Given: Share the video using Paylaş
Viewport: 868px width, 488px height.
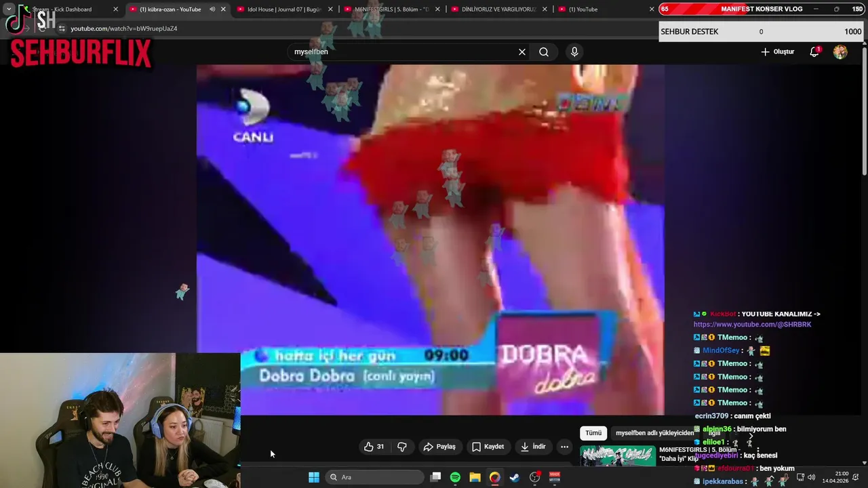Looking at the screenshot, I should [439, 447].
